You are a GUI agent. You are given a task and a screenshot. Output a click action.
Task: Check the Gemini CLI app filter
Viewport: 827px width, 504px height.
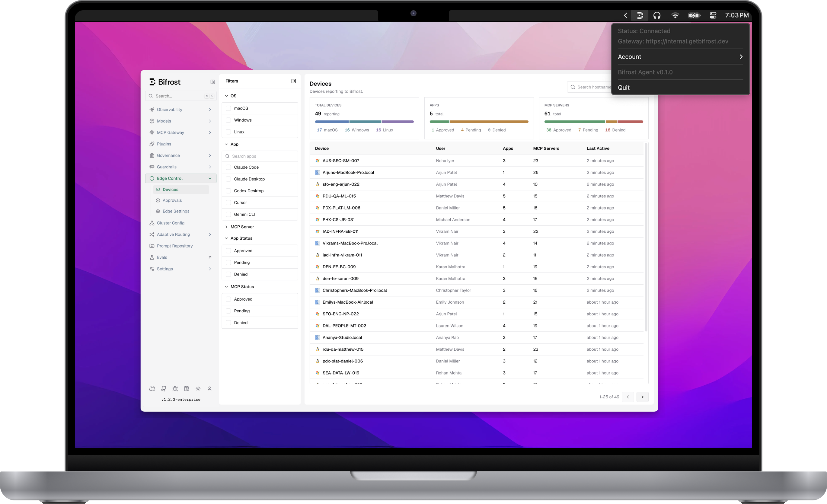[228, 214]
